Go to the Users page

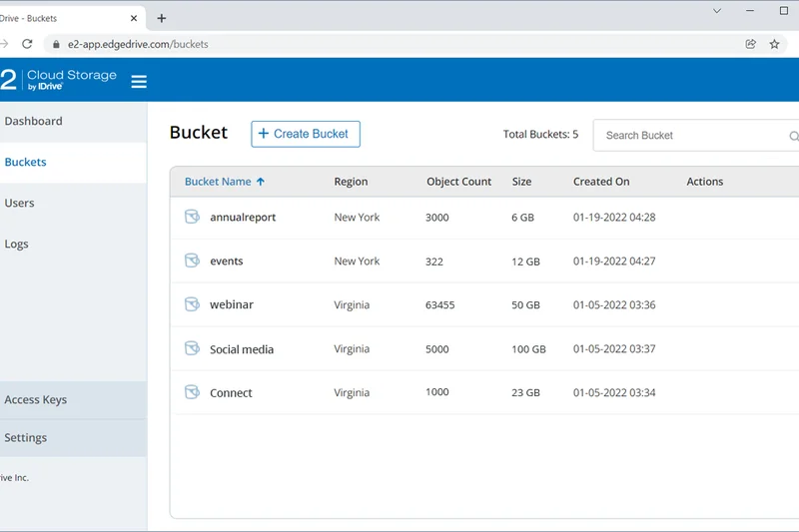pos(20,203)
